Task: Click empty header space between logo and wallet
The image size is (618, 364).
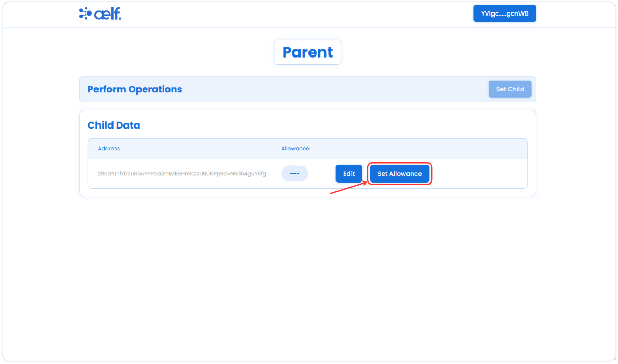Action: pos(296,14)
